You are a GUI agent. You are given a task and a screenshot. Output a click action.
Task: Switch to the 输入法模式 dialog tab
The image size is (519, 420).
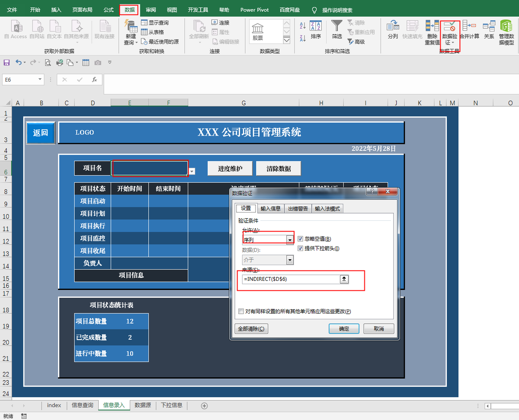tap(327, 209)
